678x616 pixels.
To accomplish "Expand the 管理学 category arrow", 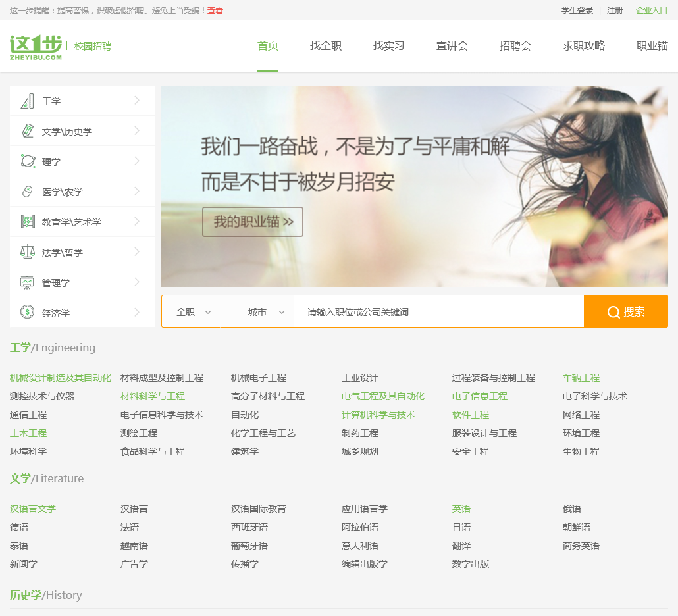I will pyautogui.click(x=137, y=282).
